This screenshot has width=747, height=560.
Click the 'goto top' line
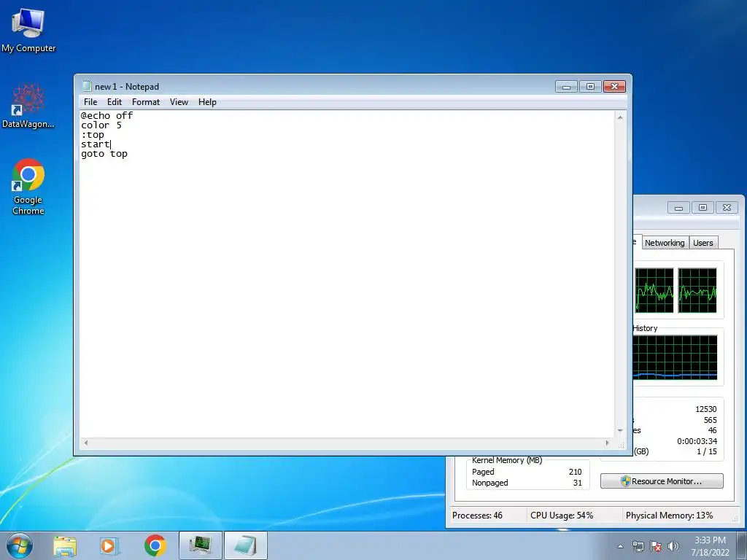coord(104,154)
